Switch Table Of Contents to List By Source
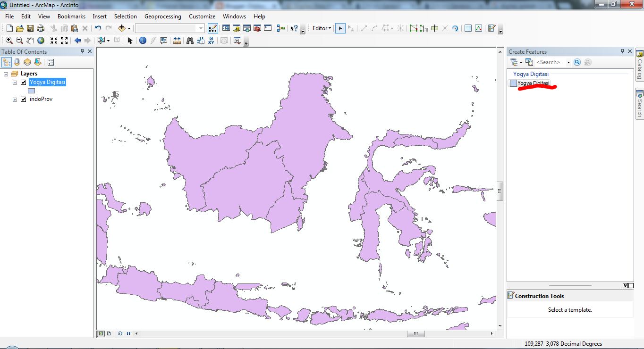644x349 pixels. [17, 62]
